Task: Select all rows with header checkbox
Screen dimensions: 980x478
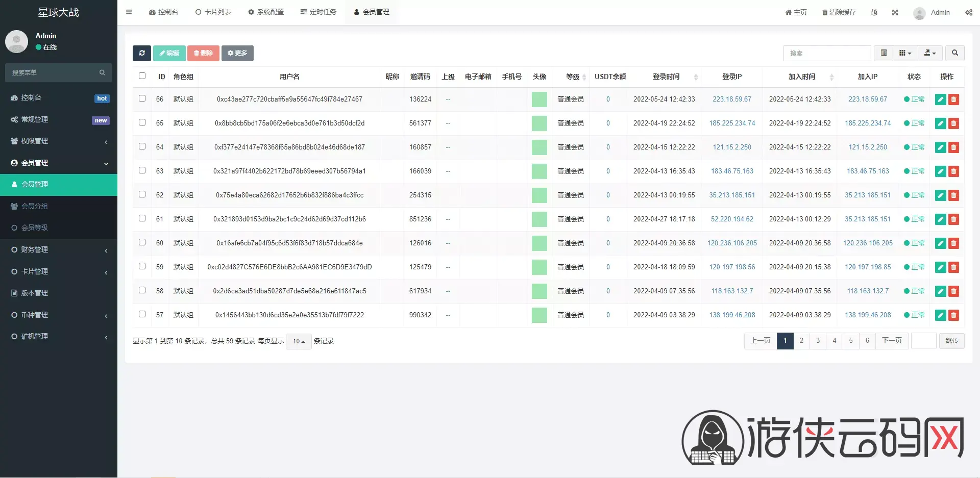Action: coord(142,76)
